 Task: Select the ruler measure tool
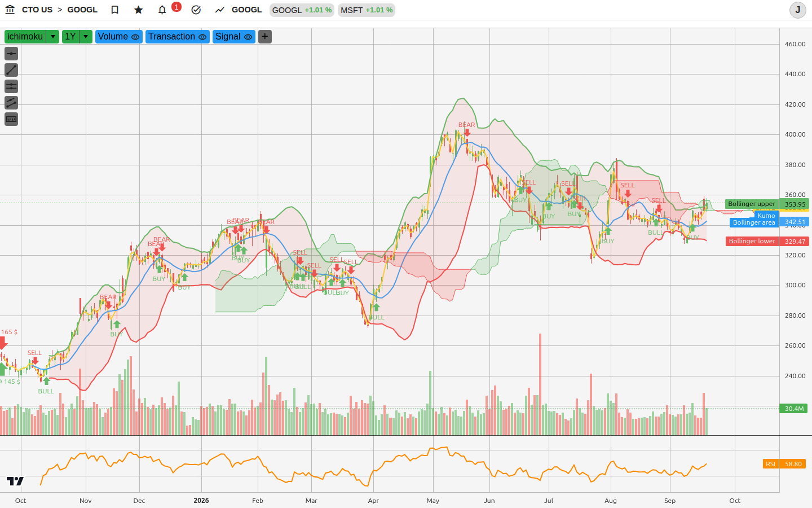click(x=11, y=119)
